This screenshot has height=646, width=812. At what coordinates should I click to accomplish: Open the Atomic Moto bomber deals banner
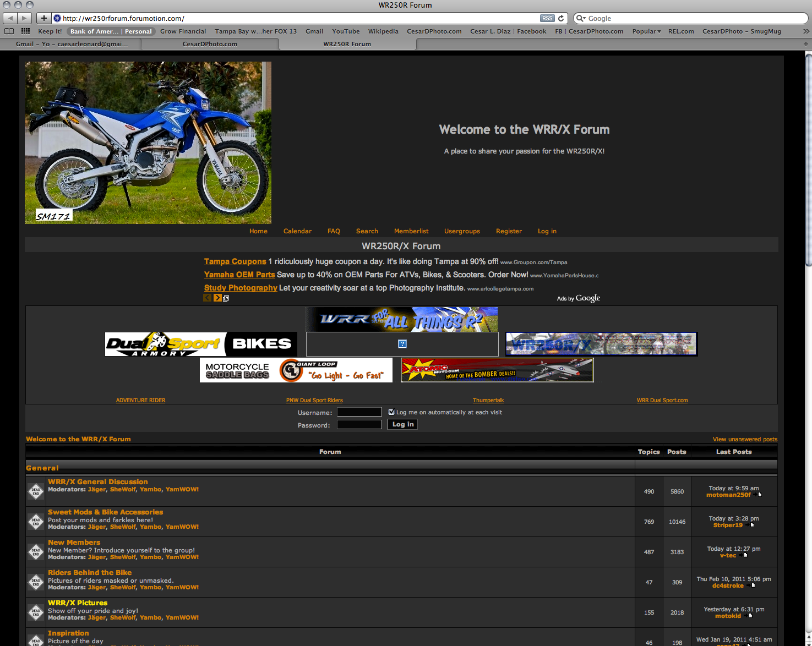(498, 370)
